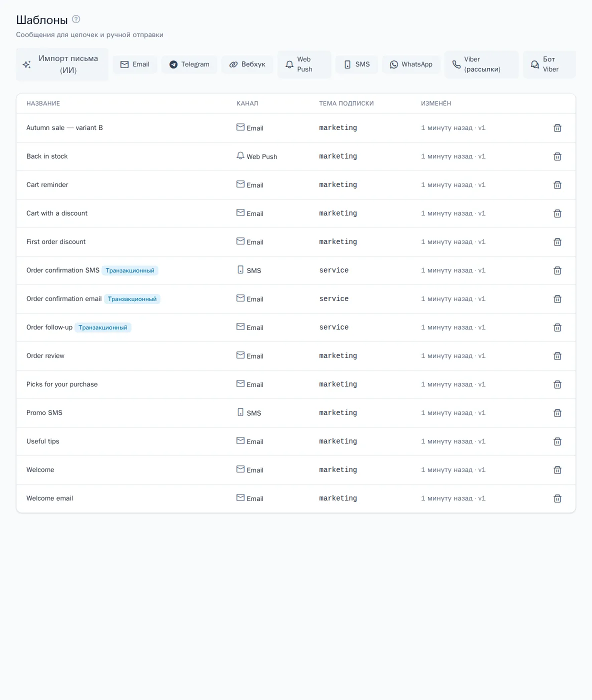Select the Cart reminder template name
Screen dimensions: 592x700
(47, 185)
